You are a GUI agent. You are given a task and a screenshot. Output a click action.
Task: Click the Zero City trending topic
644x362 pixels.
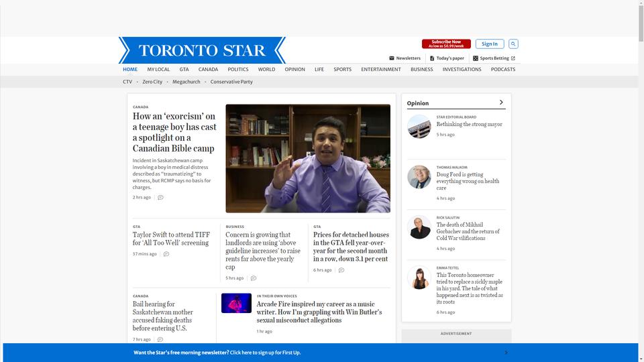152,82
